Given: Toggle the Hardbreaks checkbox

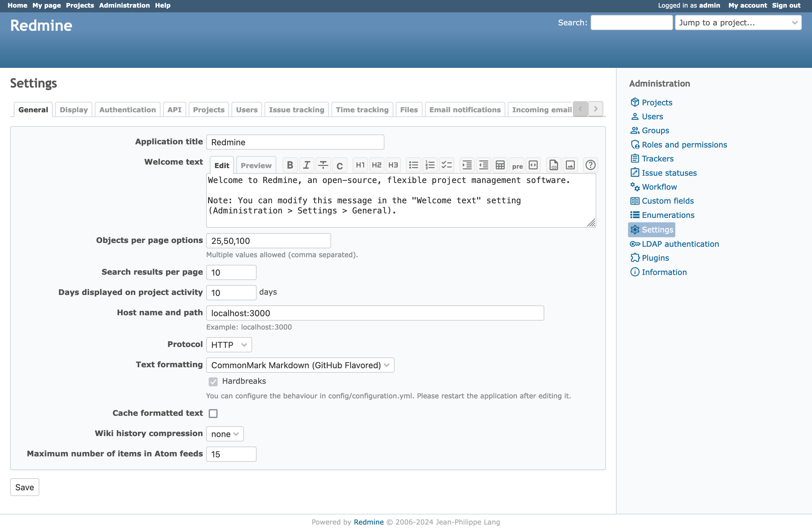Looking at the screenshot, I should click(213, 382).
